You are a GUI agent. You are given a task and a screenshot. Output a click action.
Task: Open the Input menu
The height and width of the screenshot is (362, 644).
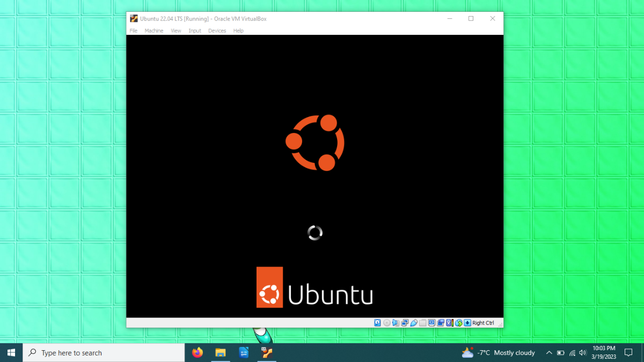[195, 31]
